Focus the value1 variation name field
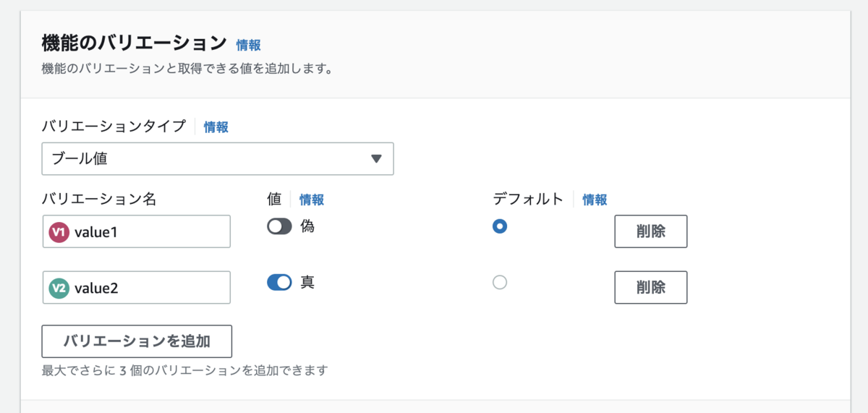868x413 pixels. tap(137, 231)
